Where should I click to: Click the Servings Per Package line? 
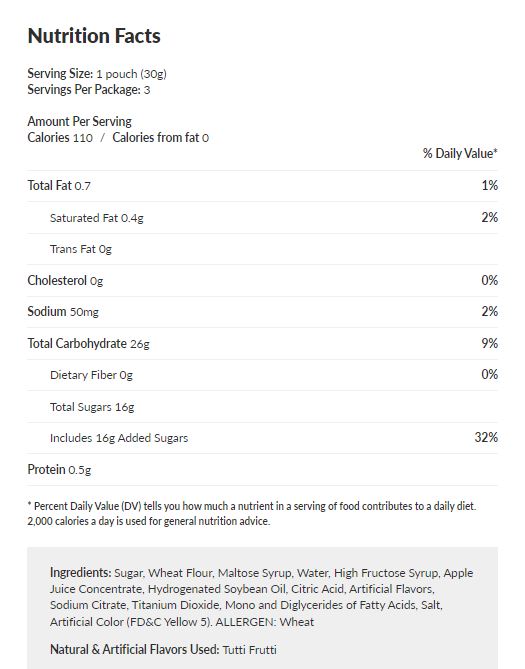[89, 90]
